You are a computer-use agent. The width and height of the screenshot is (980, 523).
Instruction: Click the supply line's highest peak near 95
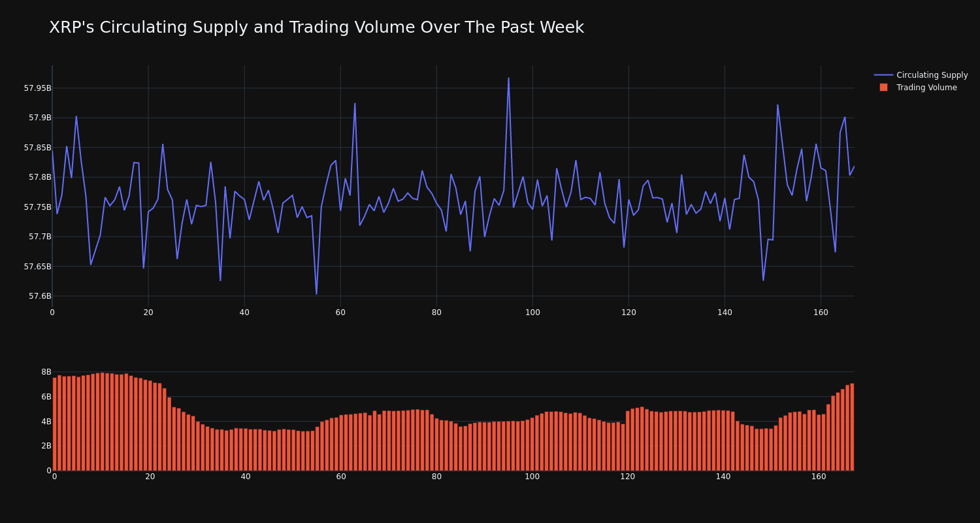[x=508, y=78]
